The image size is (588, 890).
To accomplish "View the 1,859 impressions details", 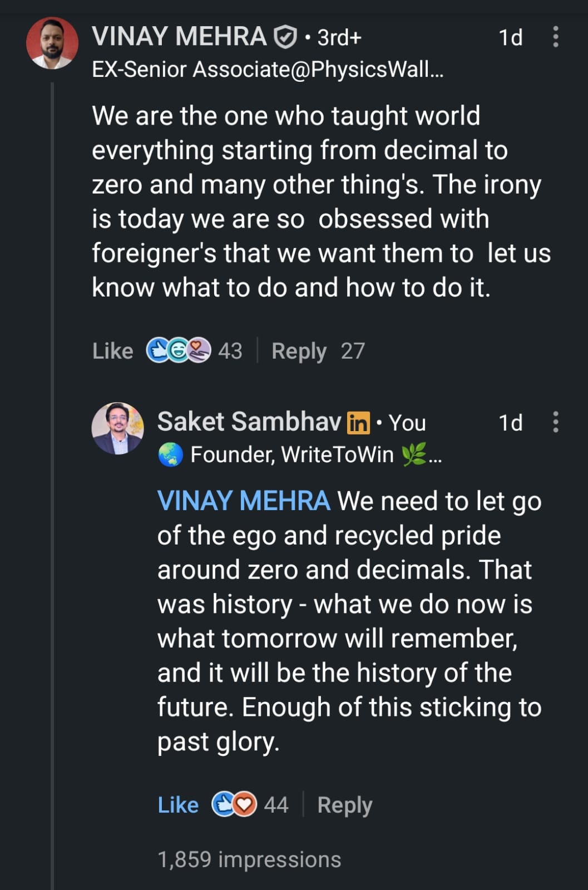I will [x=249, y=859].
